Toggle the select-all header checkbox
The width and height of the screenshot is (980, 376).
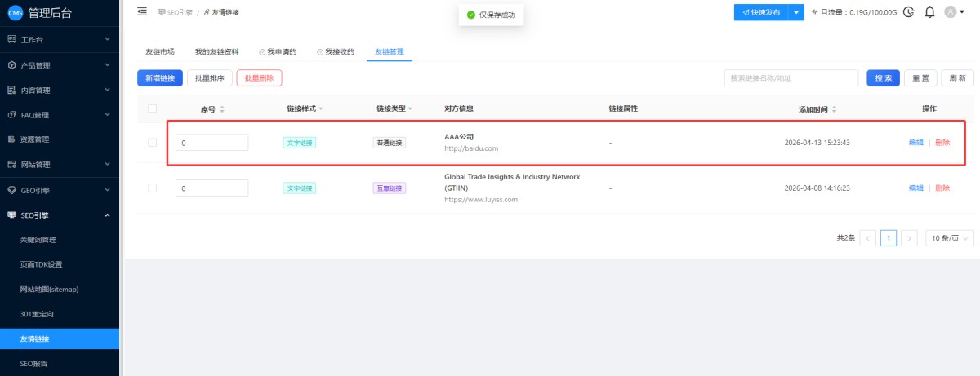[152, 108]
